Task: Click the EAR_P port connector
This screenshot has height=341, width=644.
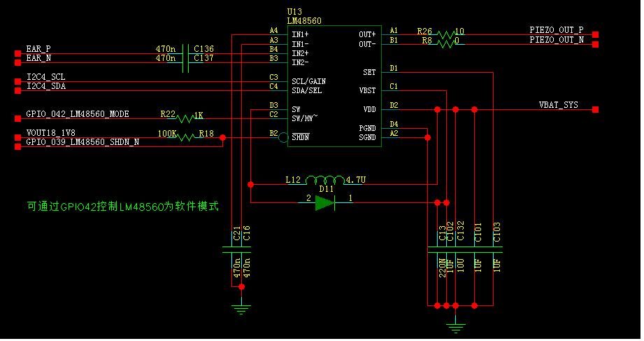Action: [x=17, y=53]
